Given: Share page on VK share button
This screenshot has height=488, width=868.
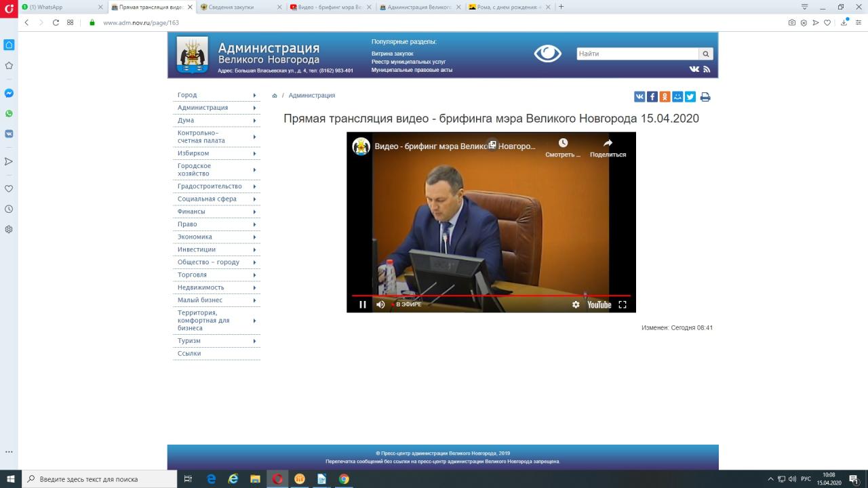Looking at the screenshot, I should coord(639,97).
